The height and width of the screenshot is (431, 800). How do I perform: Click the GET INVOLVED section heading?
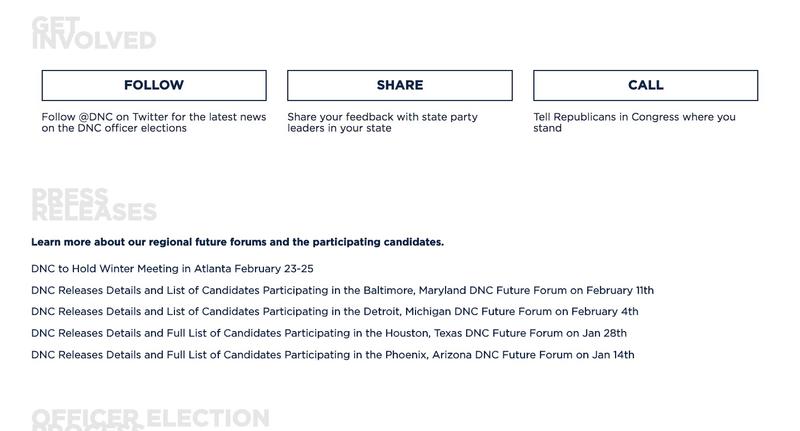(93, 33)
